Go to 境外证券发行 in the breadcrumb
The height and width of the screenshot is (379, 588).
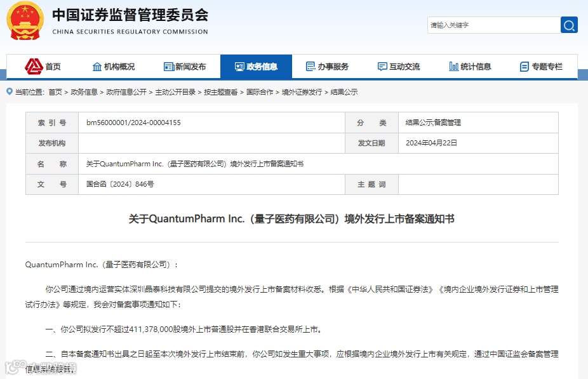coord(302,92)
